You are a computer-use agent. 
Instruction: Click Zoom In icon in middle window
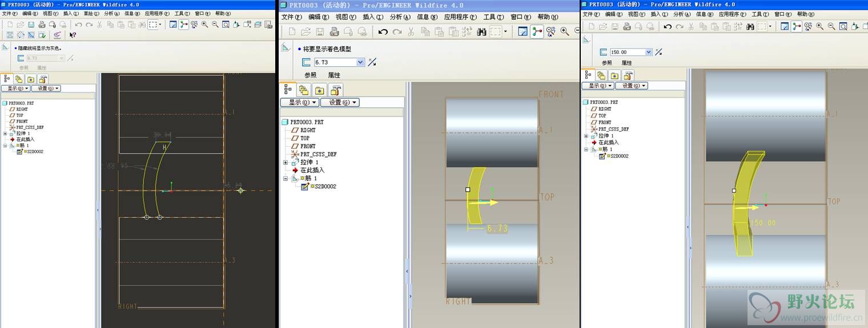565,31
